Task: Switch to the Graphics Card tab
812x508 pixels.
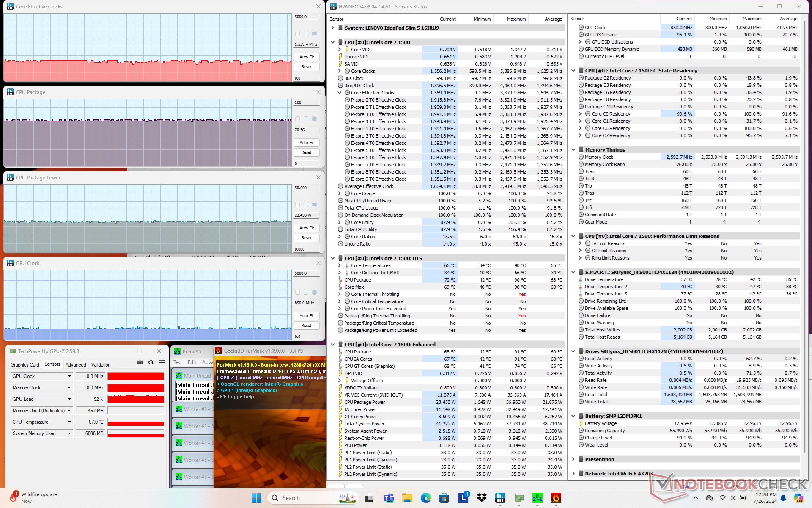Action: 25,364
